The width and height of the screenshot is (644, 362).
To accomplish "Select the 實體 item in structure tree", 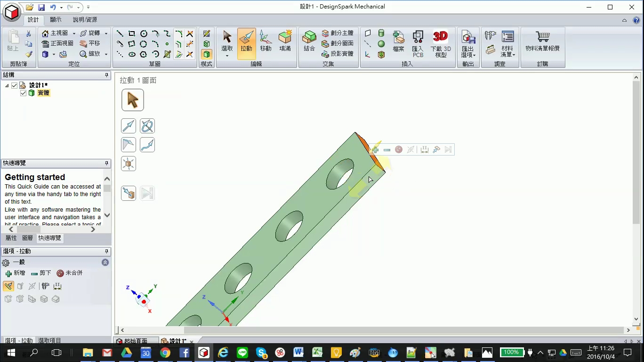I will click(43, 93).
